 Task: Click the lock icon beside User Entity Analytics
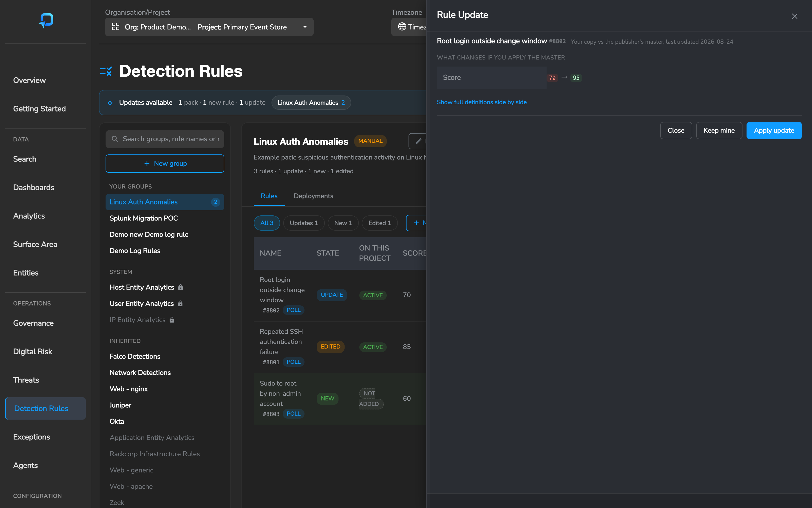click(x=180, y=303)
